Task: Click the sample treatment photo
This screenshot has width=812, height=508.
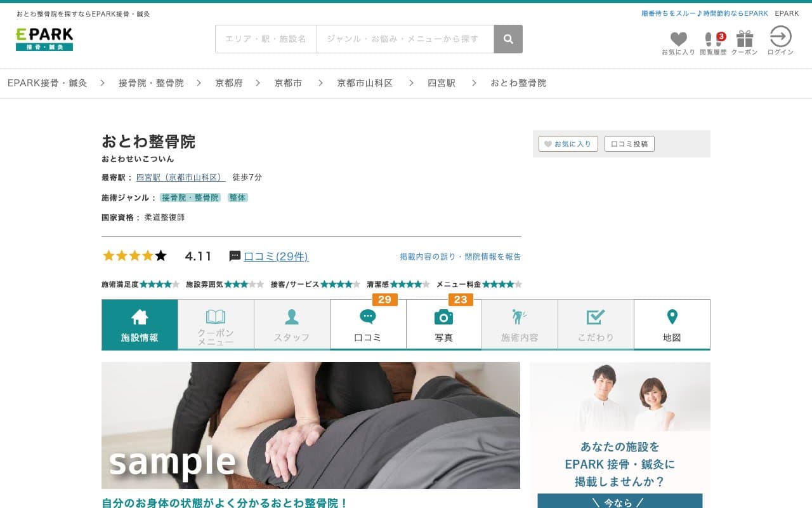Action: click(311, 425)
